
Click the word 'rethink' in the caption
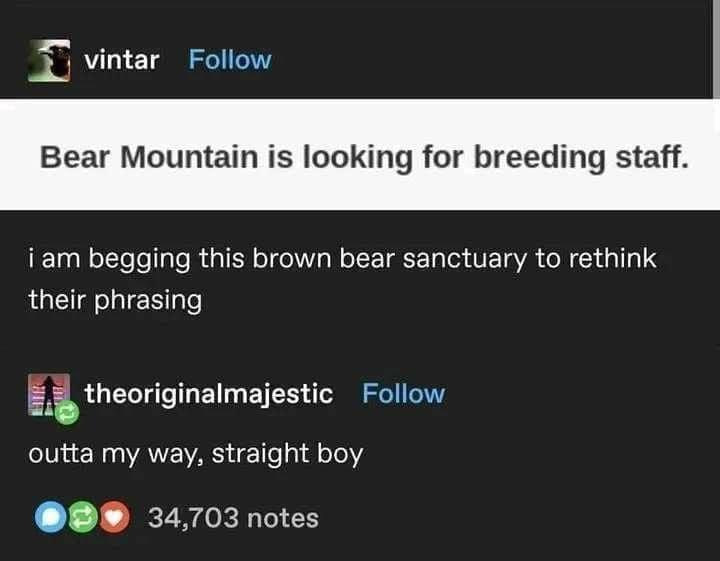pos(610,258)
